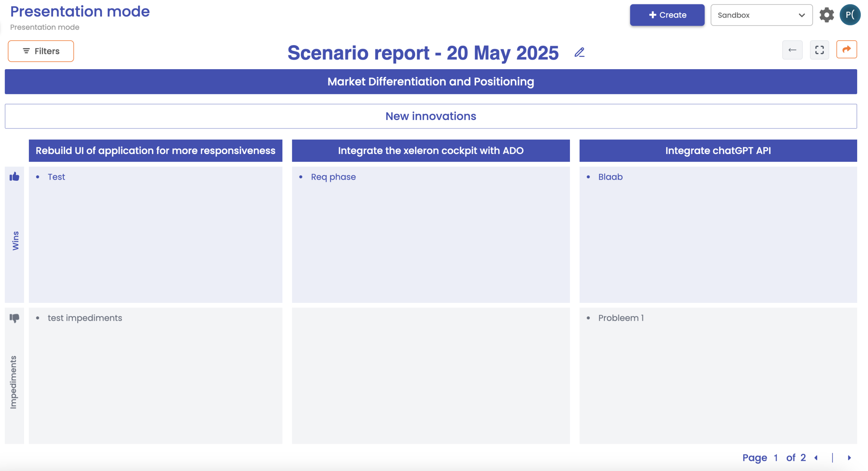
Task: Go to previous page arrow
Action: tap(816, 458)
